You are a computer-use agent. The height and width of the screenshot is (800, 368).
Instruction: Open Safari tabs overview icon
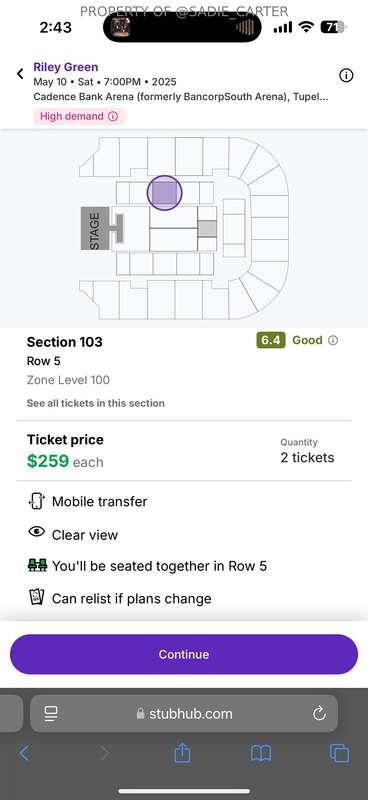[x=339, y=753]
